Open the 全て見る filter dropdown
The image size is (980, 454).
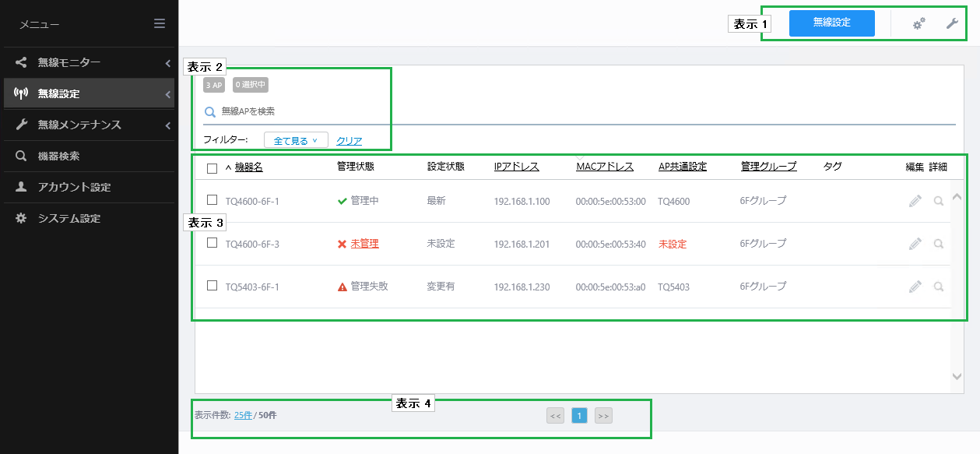[296, 140]
